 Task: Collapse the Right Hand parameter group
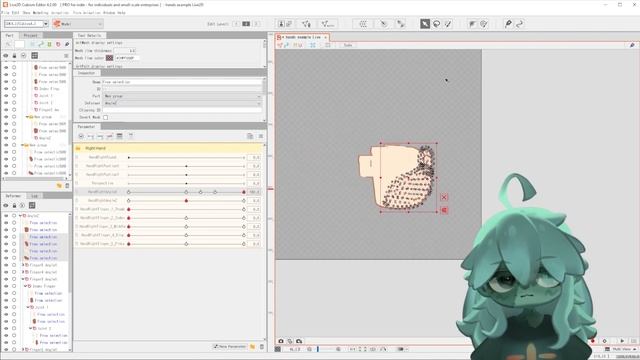tap(78, 148)
